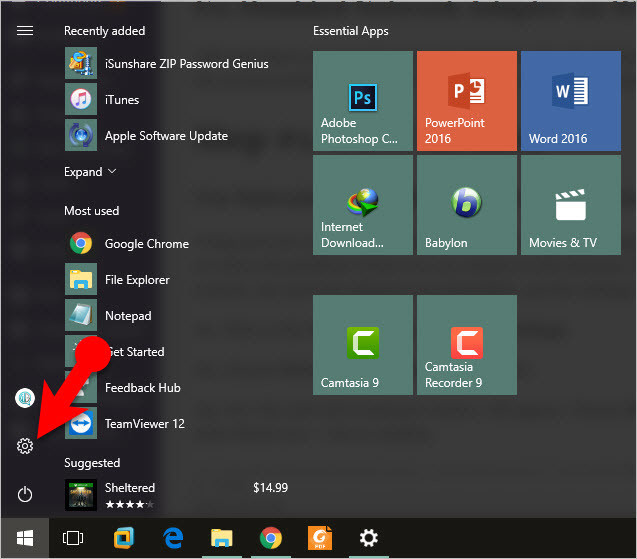Open Apple Software Update icon

(81, 135)
